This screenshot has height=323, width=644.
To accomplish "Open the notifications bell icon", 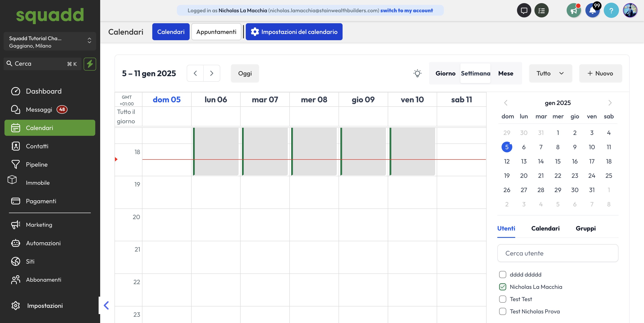I will pyautogui.click(x=592, y=10).
